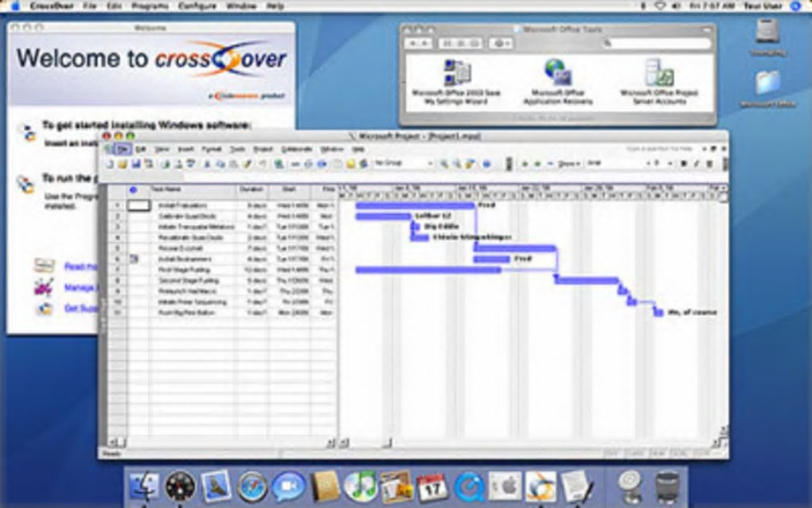Toggle Italic formatting in Project toolbar

(x=697, y=164)
